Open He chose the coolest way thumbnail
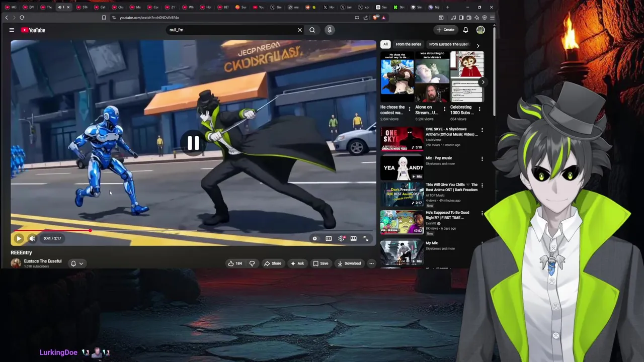644x362 pixels. pos(397,76)
